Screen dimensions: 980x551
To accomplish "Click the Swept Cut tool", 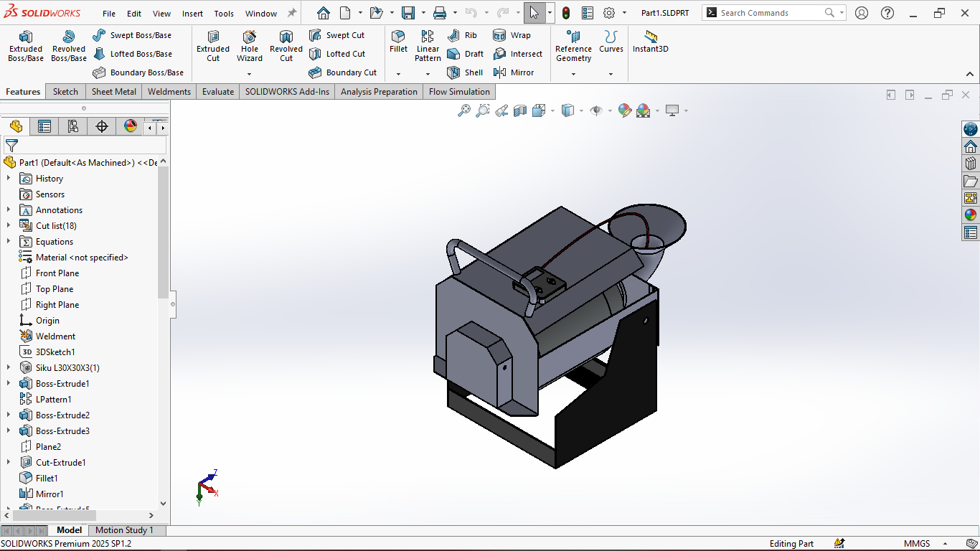I will tap(337, 35).
